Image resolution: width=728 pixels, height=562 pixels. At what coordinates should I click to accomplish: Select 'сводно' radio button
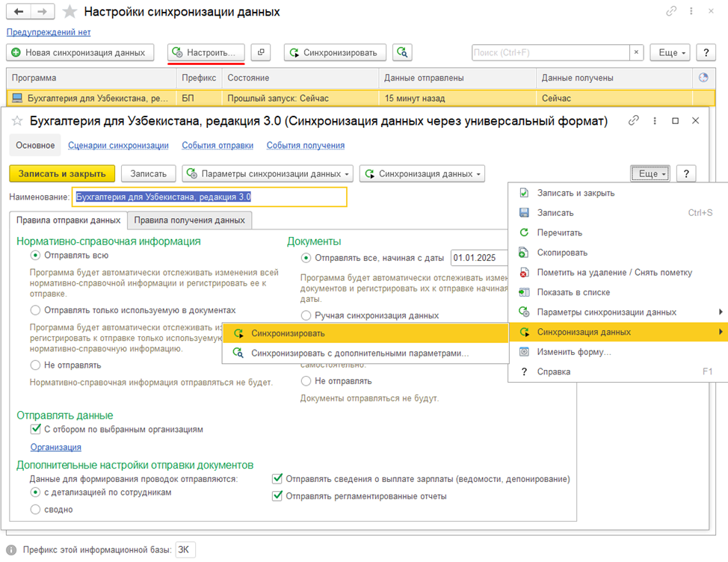tap(35, 509)
